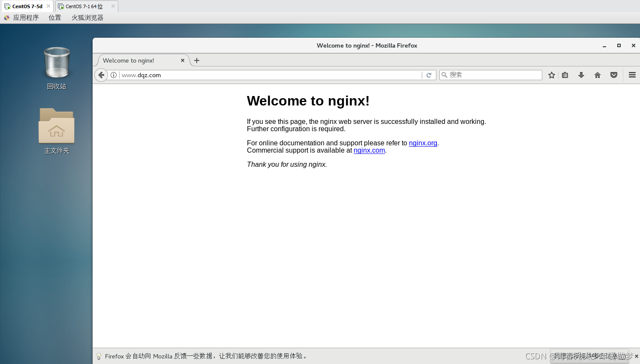Open the 位置 menu
This screenshot has height=364, width=640.
55,18
